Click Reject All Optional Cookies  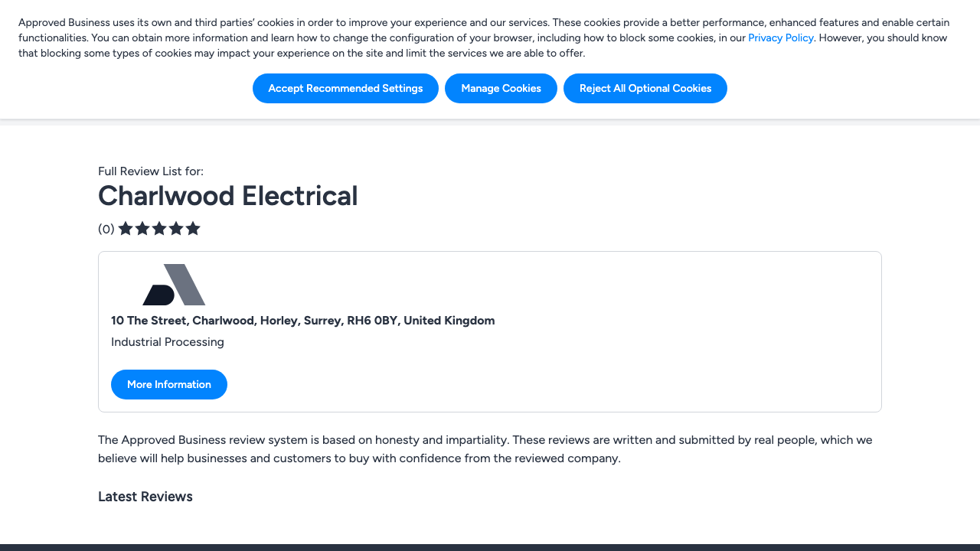[x=645, y=88]
